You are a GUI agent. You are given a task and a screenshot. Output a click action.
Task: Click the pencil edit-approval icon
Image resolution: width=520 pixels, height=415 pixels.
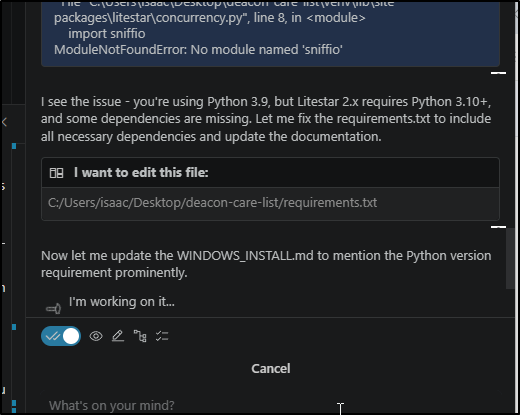coord(118,336)
